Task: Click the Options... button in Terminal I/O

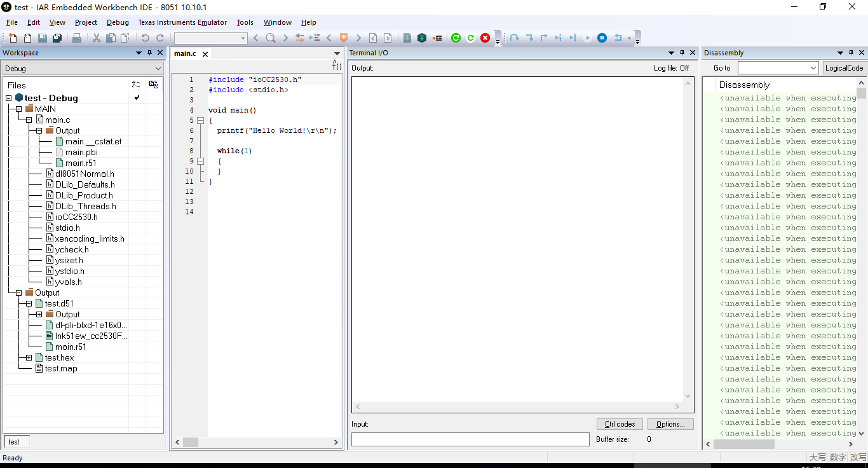Action: point(670,424)
